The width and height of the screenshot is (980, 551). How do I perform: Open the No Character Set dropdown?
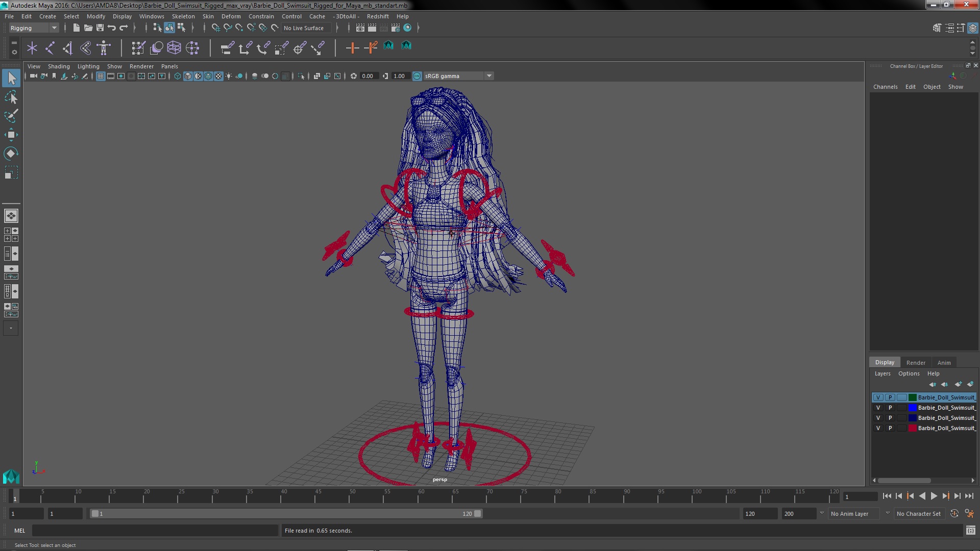919,514
